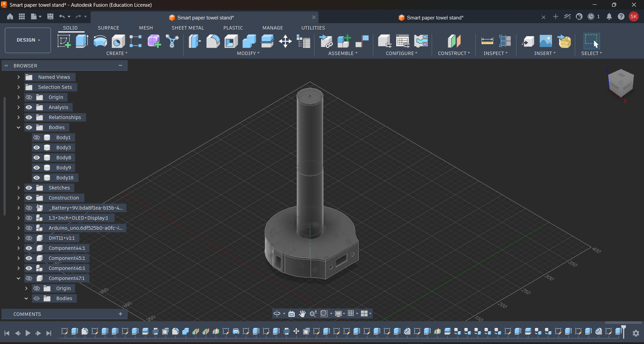Switch to the MANAGE tab
The width and height of the screenshot is (644, 344).
pyautogui.click(x=273, y=28)
